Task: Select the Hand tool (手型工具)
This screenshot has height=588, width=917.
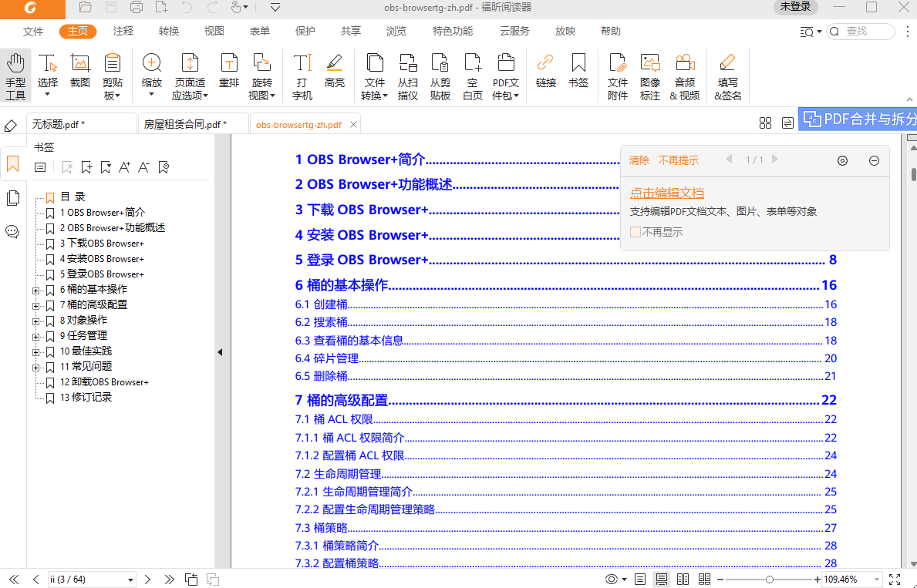Action: click(x=15, y=75)
